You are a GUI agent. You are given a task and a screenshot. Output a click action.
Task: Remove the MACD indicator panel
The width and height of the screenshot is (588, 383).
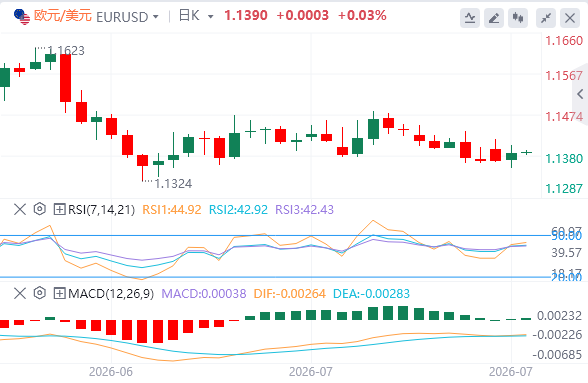20,293
